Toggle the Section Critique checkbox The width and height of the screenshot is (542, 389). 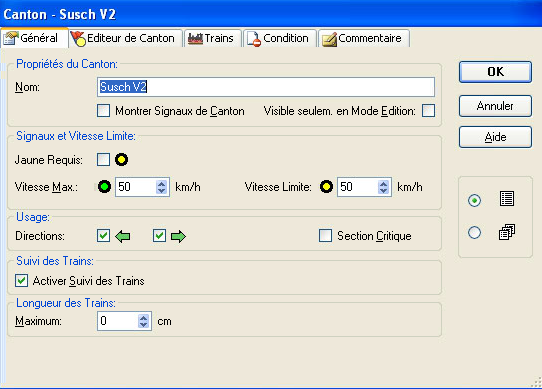tap(325, 235)
